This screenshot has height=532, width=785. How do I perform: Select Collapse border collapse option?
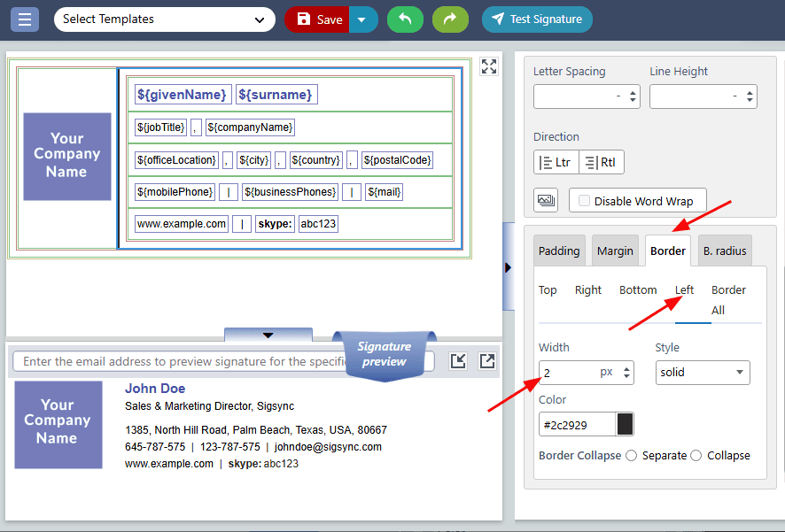coord(696,456)
